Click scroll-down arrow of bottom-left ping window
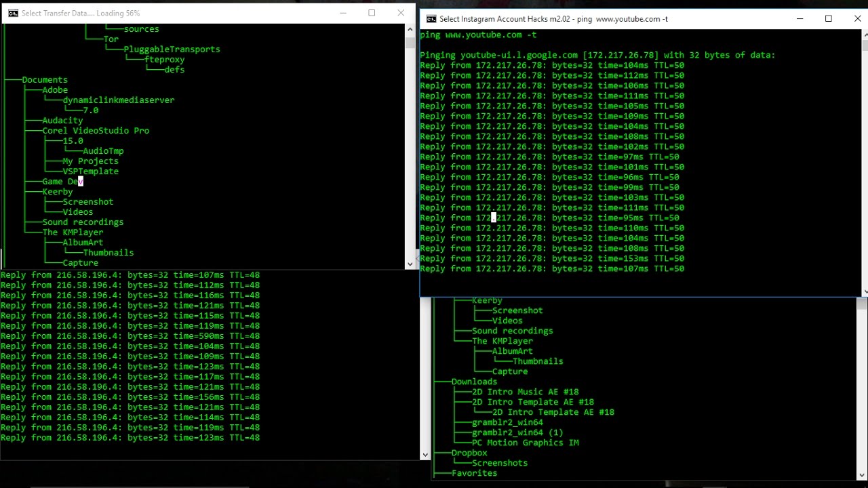This screenshot has width=868, height=488. click(x=425, y=455)
